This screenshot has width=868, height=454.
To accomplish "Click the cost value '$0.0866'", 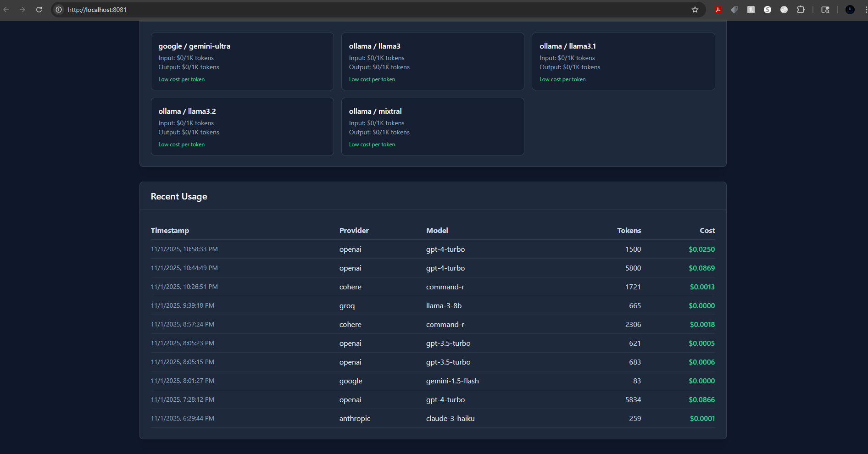I will 702,400.
